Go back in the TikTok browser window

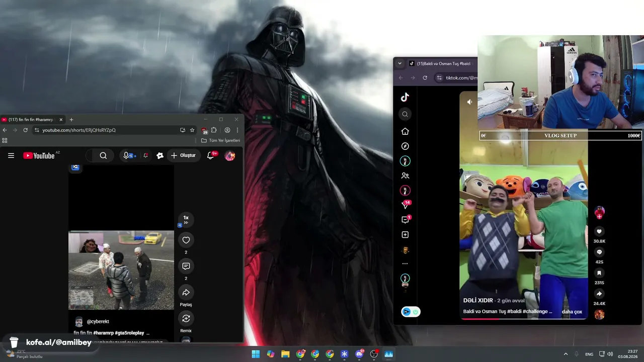[401, 78]
